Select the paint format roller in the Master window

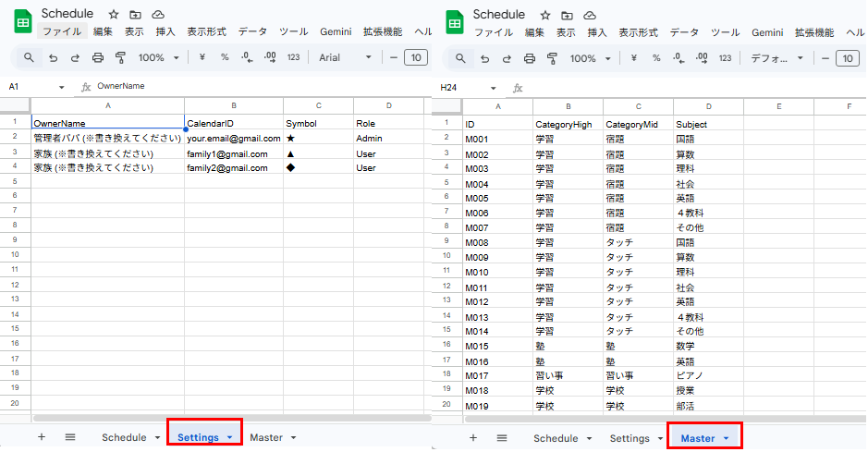click(x=552, y=57)
